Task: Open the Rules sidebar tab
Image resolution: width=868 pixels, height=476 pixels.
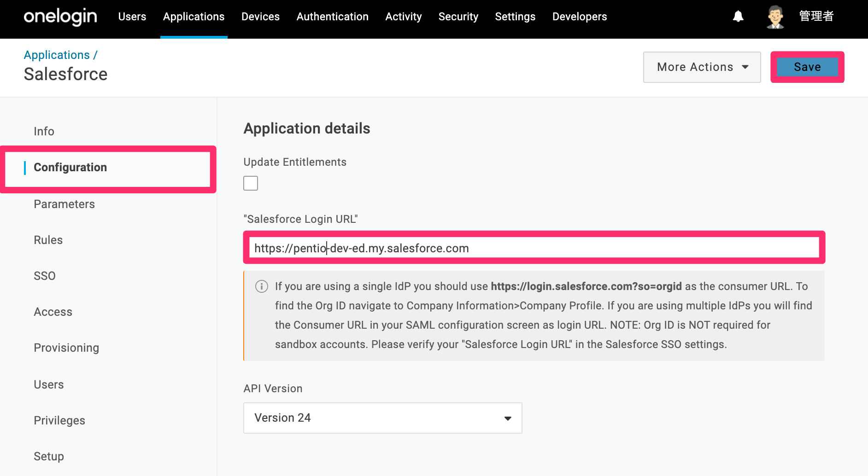Action: pyautogui.click(x=48, y=240)
